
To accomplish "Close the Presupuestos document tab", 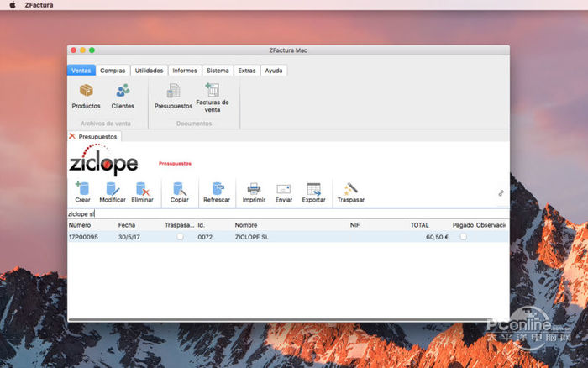I will point(72,136).
